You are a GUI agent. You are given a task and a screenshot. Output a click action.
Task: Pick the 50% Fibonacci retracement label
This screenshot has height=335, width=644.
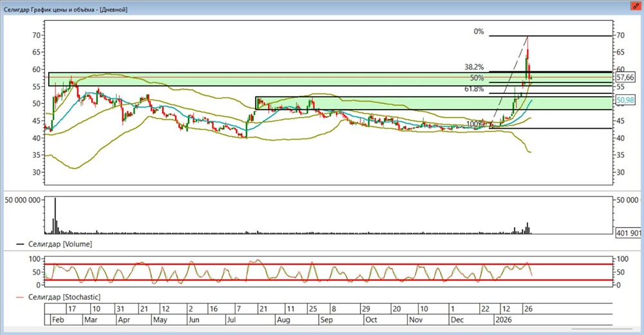477,78
